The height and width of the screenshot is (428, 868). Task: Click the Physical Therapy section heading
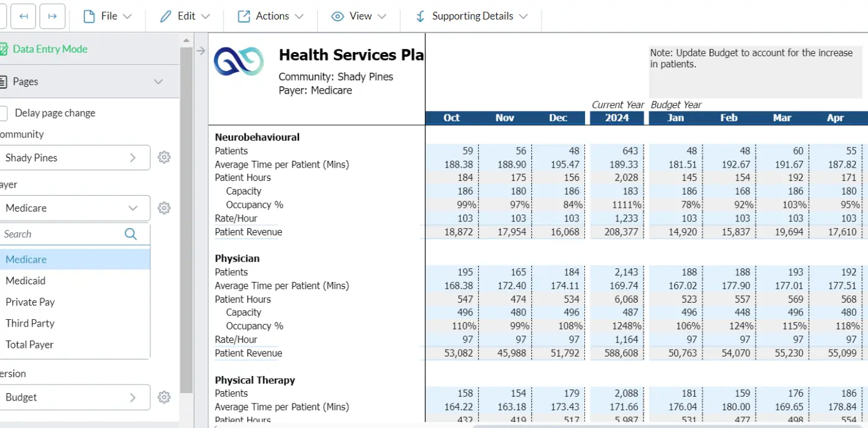coord(255,380)
